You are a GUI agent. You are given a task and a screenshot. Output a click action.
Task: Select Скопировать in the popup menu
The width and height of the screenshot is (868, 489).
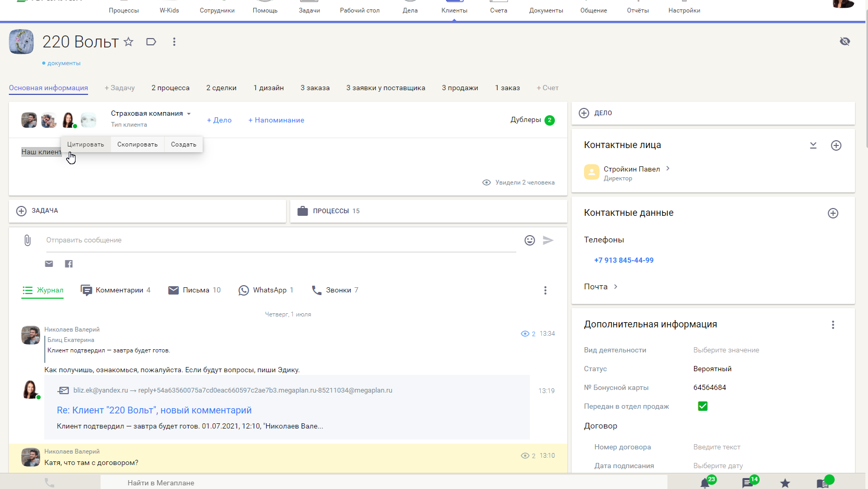pos(138,144)
